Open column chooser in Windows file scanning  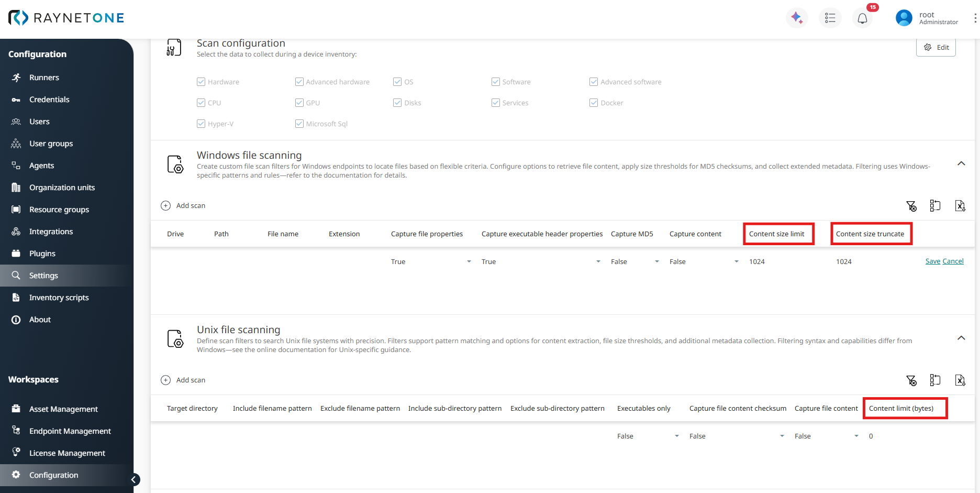pyautogui.click(x=935, y=206)
